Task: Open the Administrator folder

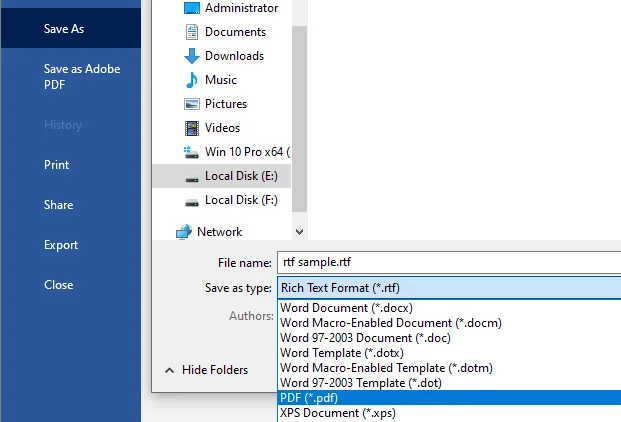Action: [x=241, y=8]
